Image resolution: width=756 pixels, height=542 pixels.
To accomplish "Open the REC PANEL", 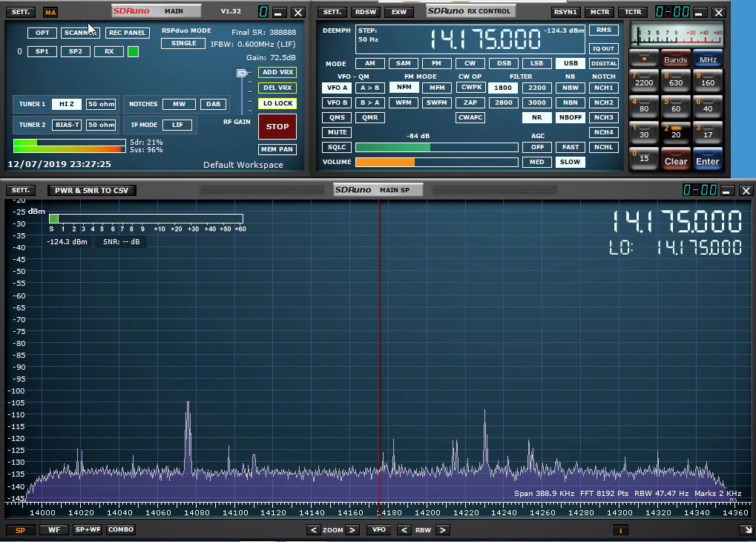I will pos(128,33).
